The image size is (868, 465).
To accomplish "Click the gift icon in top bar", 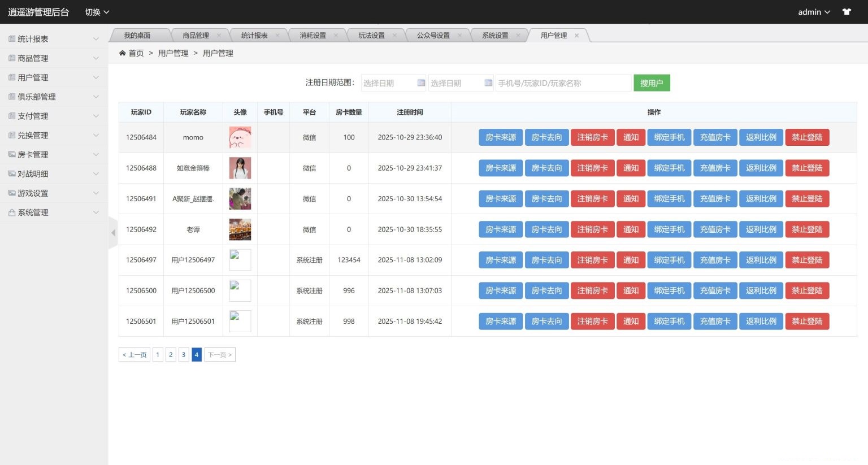I will coord(846,11).
